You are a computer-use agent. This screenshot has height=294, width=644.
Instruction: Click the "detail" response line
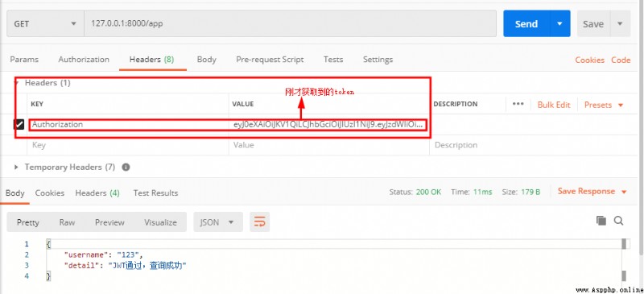pos(126,266)
